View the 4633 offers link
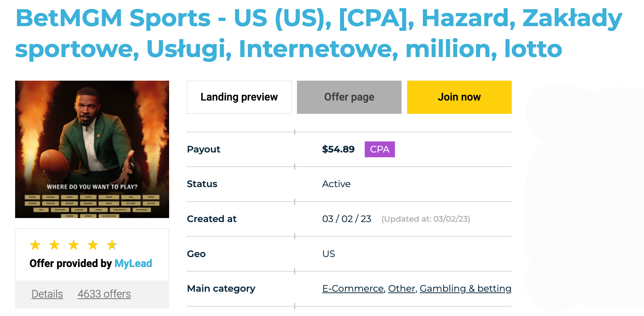 point(104,294)
